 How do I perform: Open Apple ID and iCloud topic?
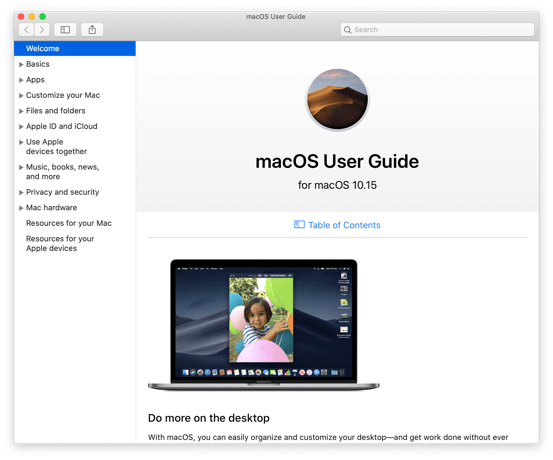[x=62, y=126]
